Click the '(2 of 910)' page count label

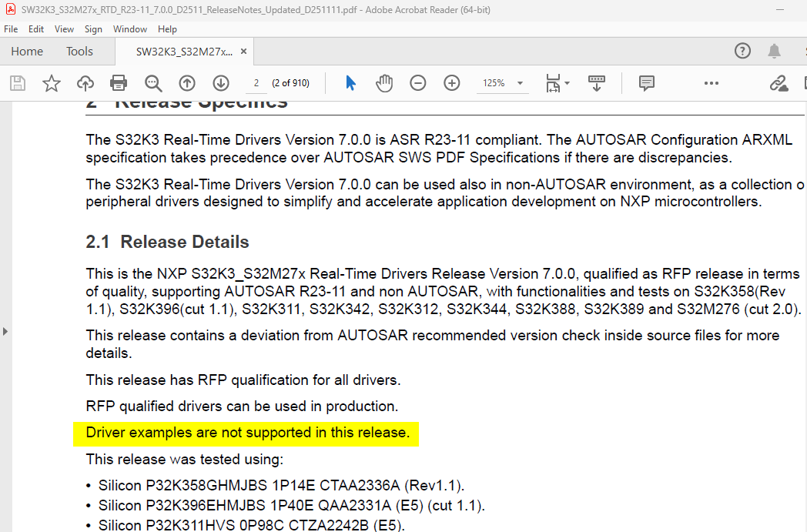[x=291, y=83]
